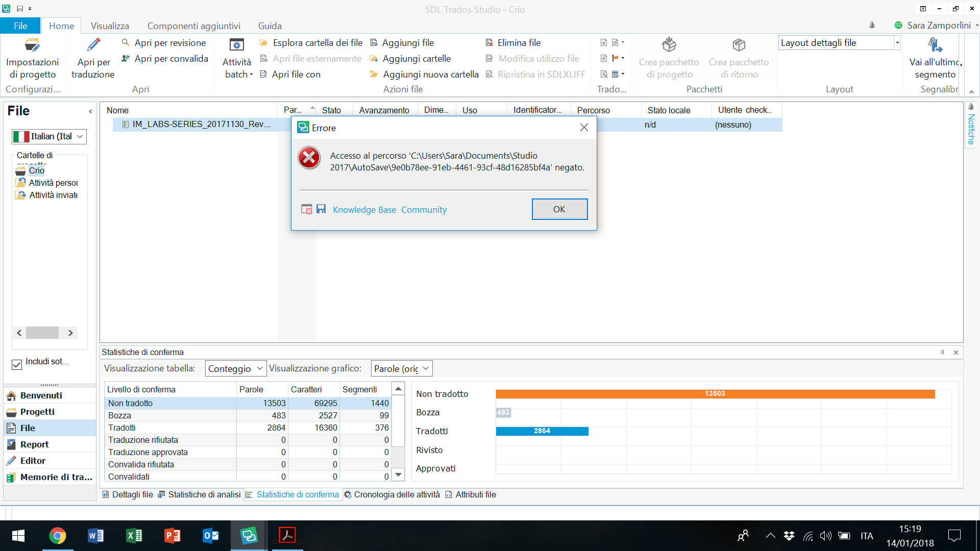
Task: Toggle the Includi sottocartelle checkbox
Action: pyautogui.click(x=17, y=364)
